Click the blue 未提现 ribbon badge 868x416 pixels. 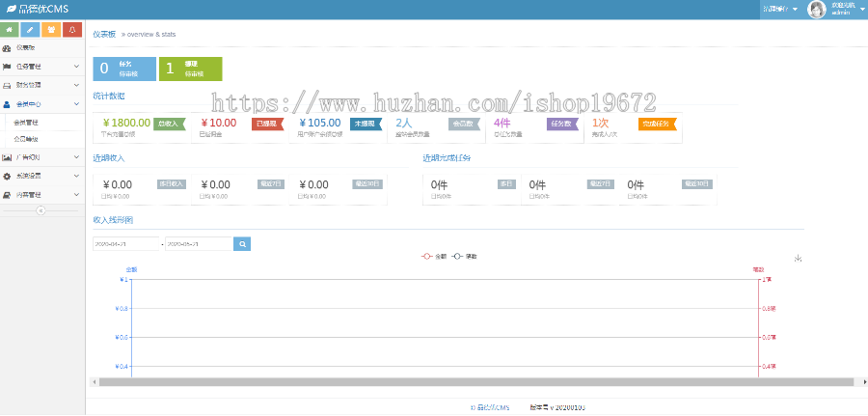click(x=366, y=124)
